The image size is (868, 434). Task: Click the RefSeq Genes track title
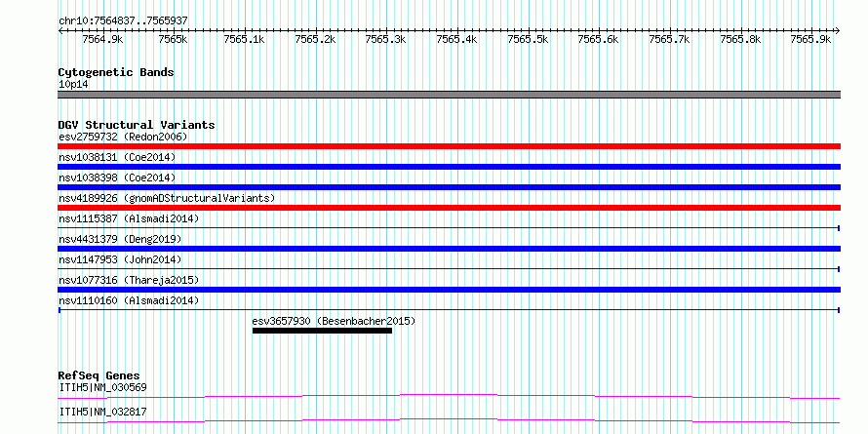pos(99,376)
